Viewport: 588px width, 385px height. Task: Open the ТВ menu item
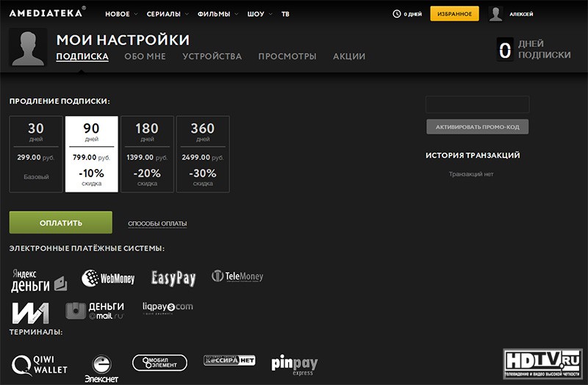pos(285,14)
